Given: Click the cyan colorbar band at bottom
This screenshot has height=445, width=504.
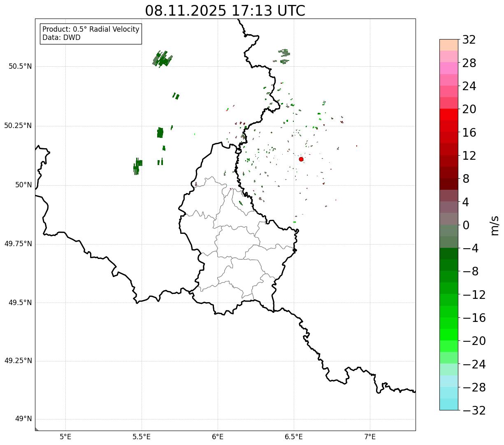Looking at the screenshot, I should (x=449, y=404).
